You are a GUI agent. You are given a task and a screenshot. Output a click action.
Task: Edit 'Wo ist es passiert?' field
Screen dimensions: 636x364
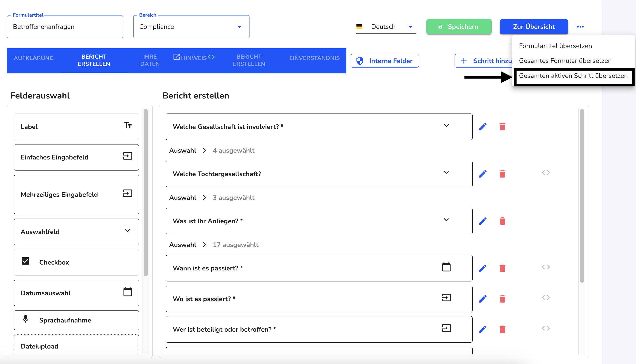point(483,299)
